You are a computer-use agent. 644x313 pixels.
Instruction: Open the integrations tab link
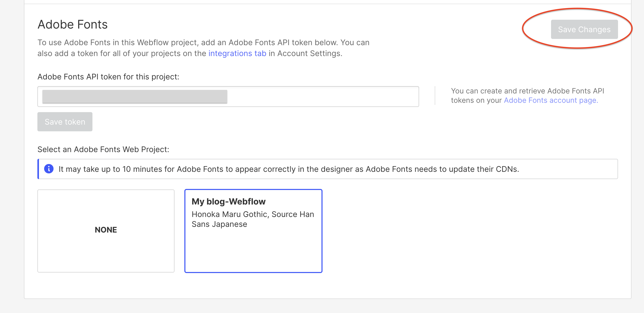[x=237, y=53]
